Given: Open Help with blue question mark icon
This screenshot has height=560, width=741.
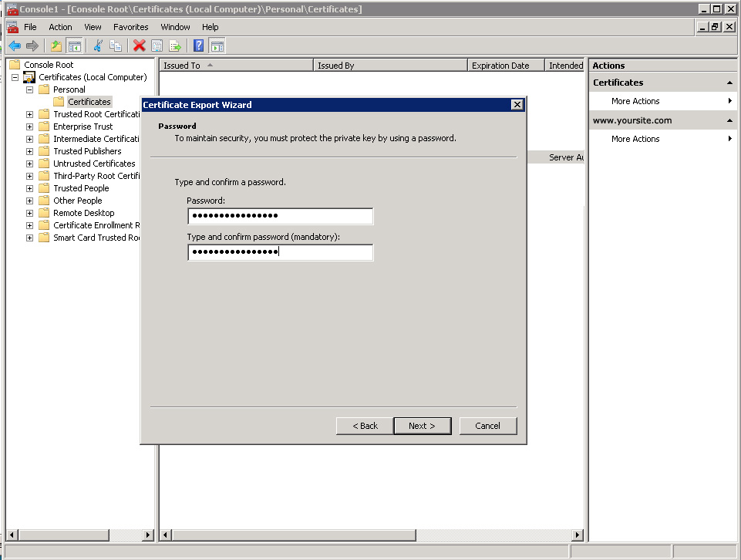Looking at the screenshot, I should [x=198, y=46].
